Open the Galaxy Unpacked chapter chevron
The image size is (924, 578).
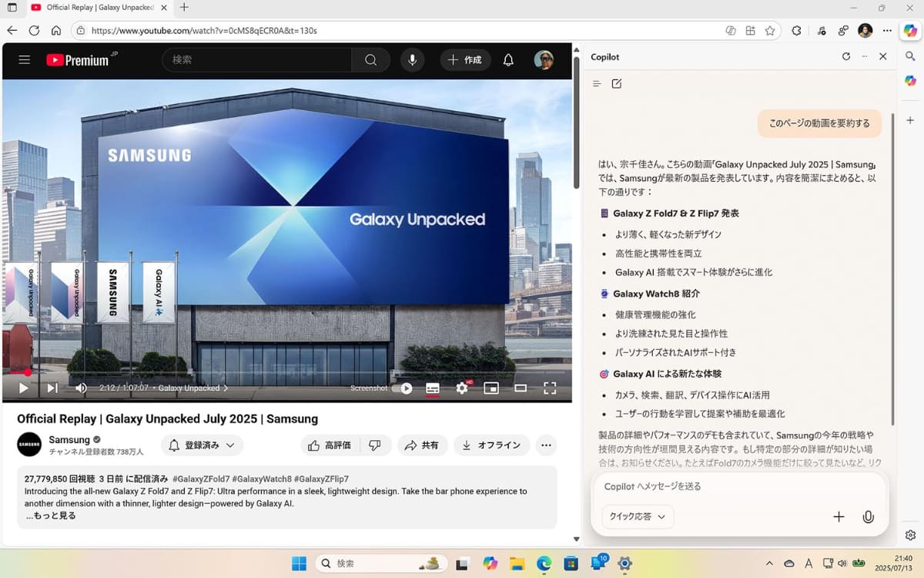tap(226, 388)
